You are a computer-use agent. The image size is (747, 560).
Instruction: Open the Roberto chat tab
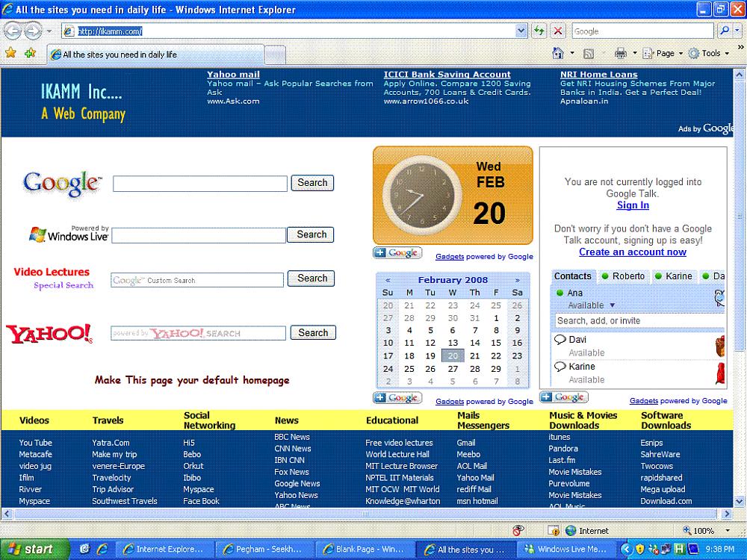[623, 276]
